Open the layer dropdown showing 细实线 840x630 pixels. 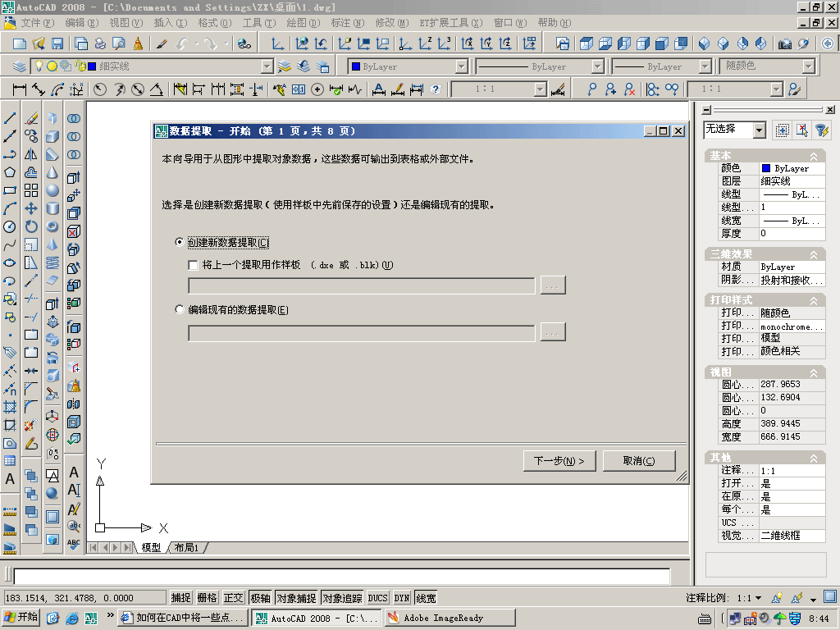[267, 66]
